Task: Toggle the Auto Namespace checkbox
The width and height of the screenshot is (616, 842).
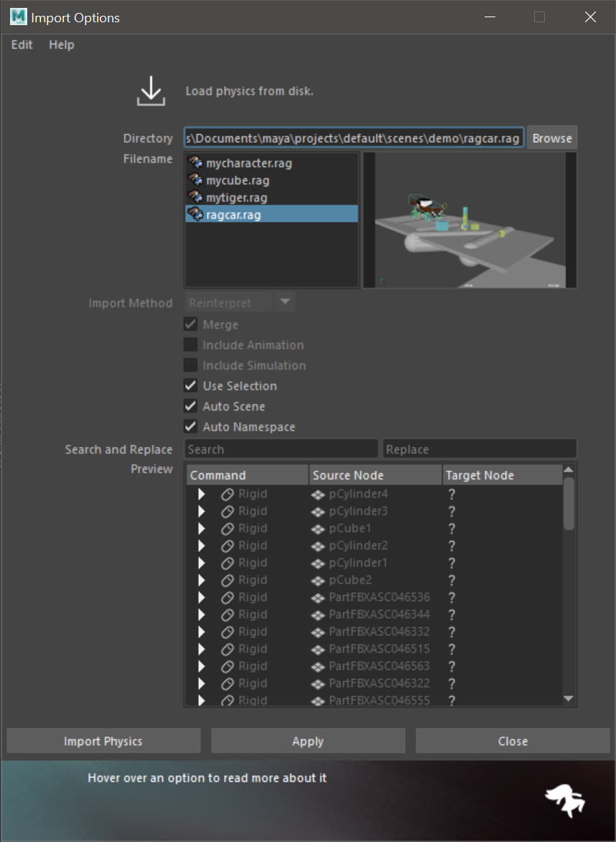Action: click(x=191, y=427)
